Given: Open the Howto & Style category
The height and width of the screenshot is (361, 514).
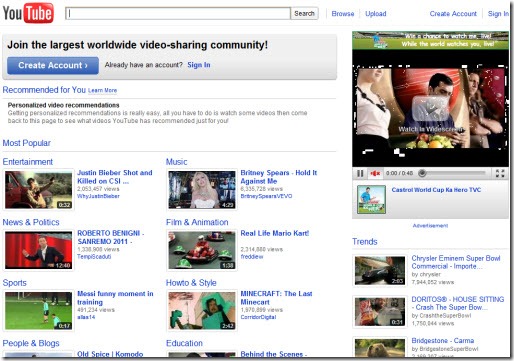Looking at the screenshot, I should pos(191,283).
